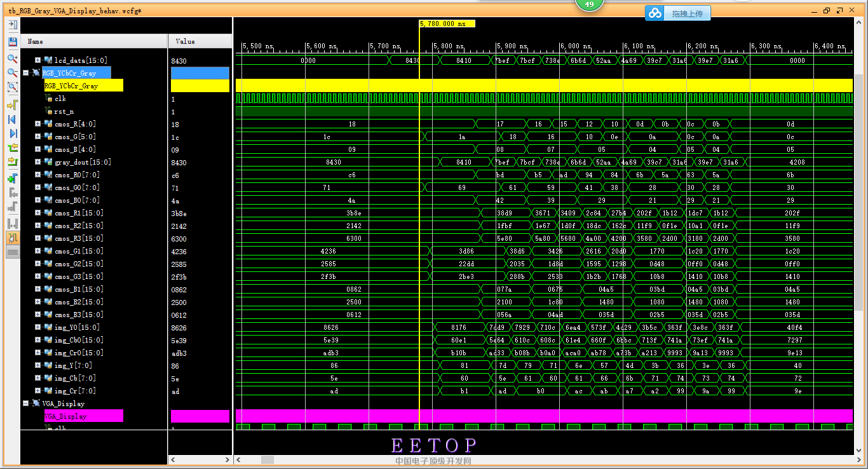Click the Name column header
Viewport: 868px width, 469px height.
[94, 41]
